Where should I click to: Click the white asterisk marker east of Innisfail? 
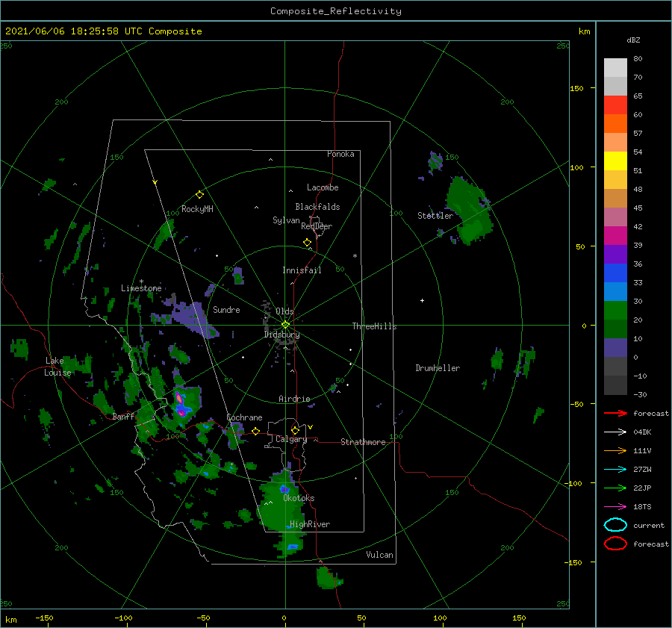[x=355, y=256]
